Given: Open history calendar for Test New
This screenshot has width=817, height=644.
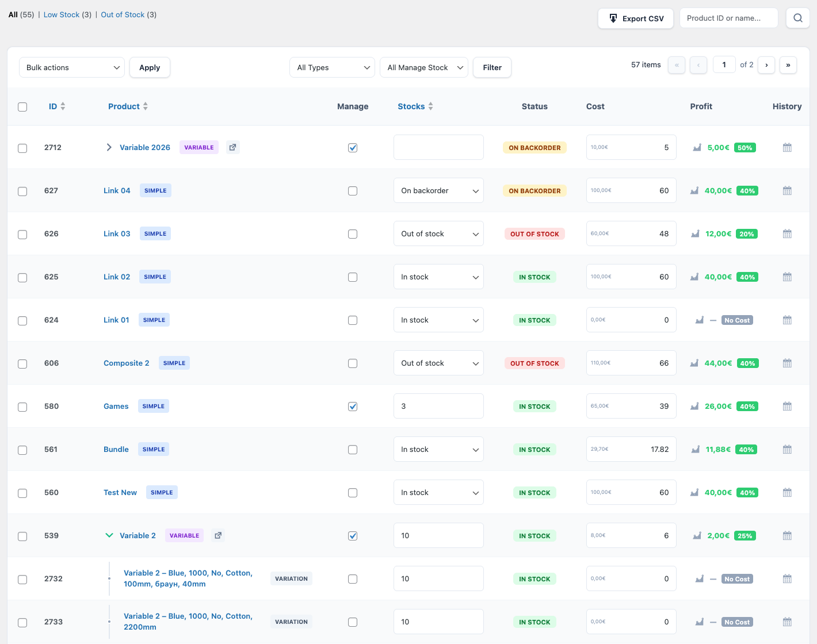Looking at the screenshot, I should coord(787,493).
